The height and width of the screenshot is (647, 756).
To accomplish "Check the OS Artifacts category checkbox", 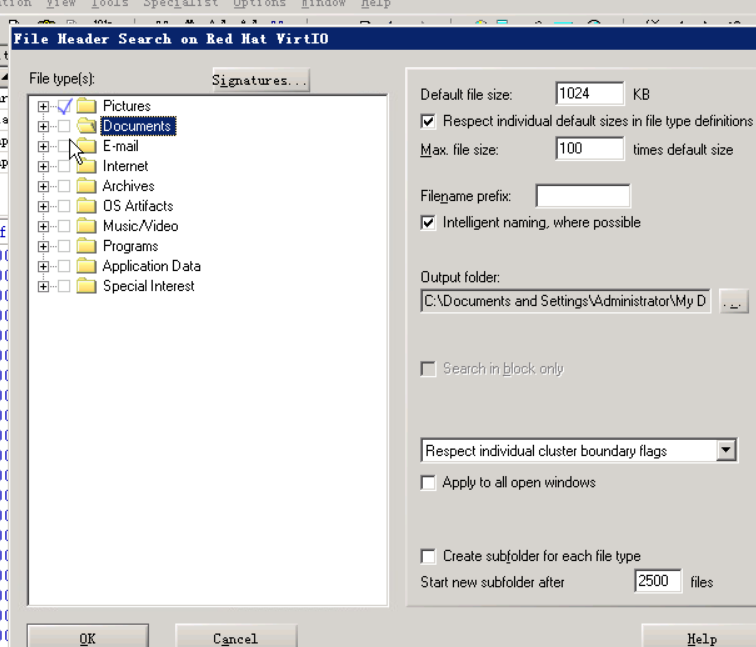I will click(x=64, y=206).
